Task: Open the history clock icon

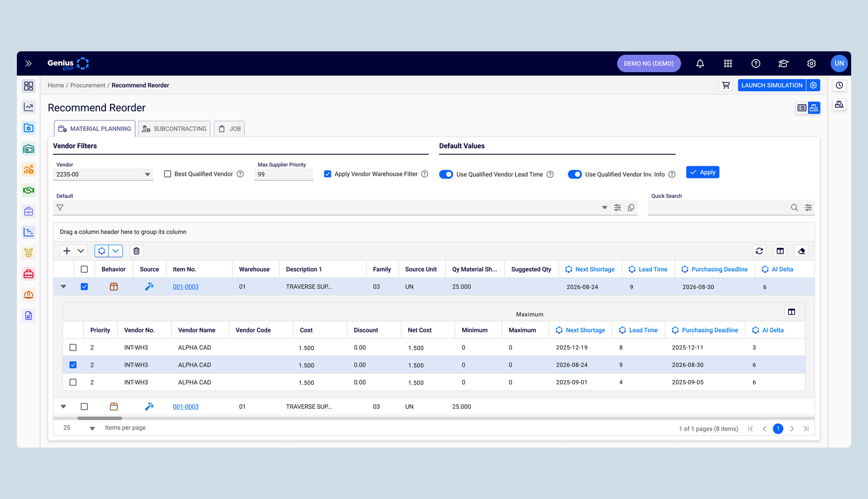Action: (x=839, y=85)
